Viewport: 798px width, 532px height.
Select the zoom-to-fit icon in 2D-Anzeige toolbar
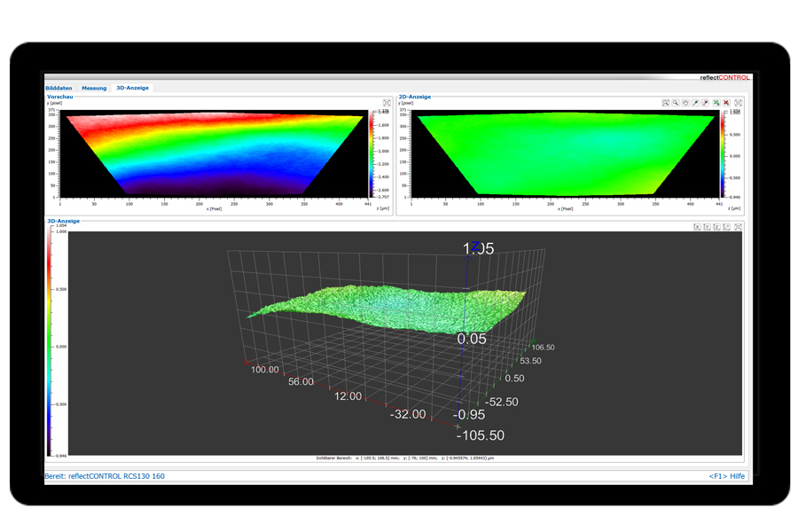pyautogui.click(x=665, y=103)
